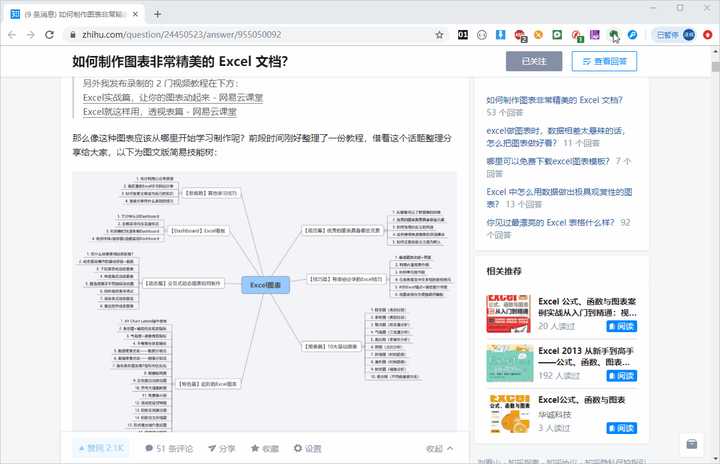Open the blue square extension icon
Image resolution: width=720 pixels, height=464 pixels.
(x=501, y=34)
